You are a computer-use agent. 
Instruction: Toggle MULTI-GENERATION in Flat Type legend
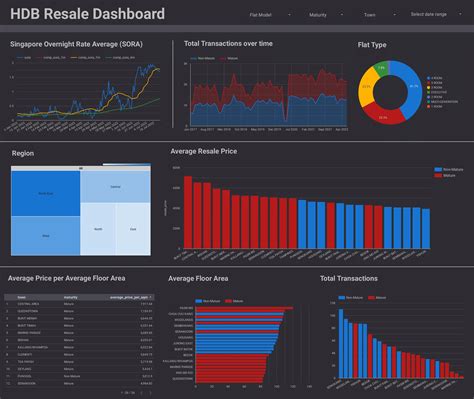442,102
